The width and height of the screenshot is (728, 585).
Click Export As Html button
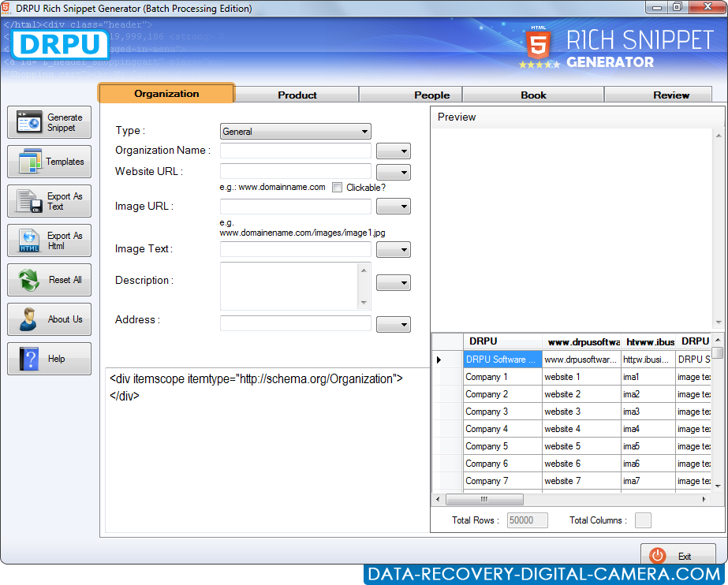[49, 240]
